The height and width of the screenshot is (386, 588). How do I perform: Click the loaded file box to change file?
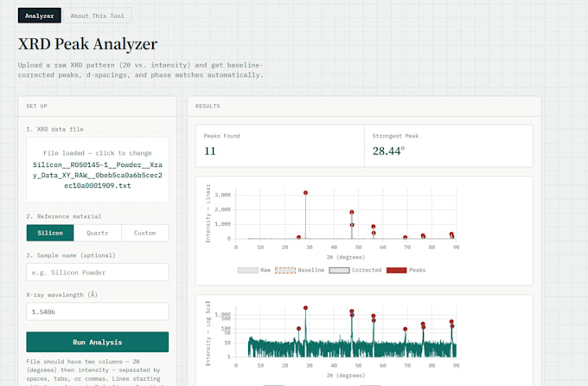pyautogui.click(x=98, y=170)
